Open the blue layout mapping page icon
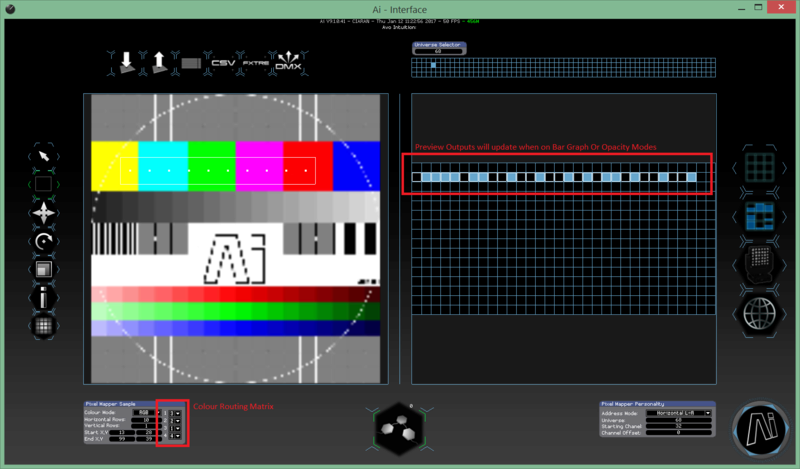Viewport: 800px width, 469px height. pos(759,216)
